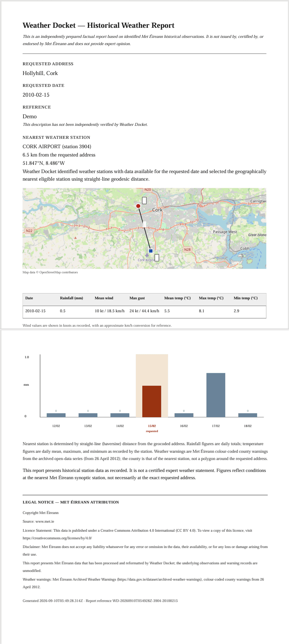
Task: Click the Max gust column header
Action: click(x=137, y=298)
